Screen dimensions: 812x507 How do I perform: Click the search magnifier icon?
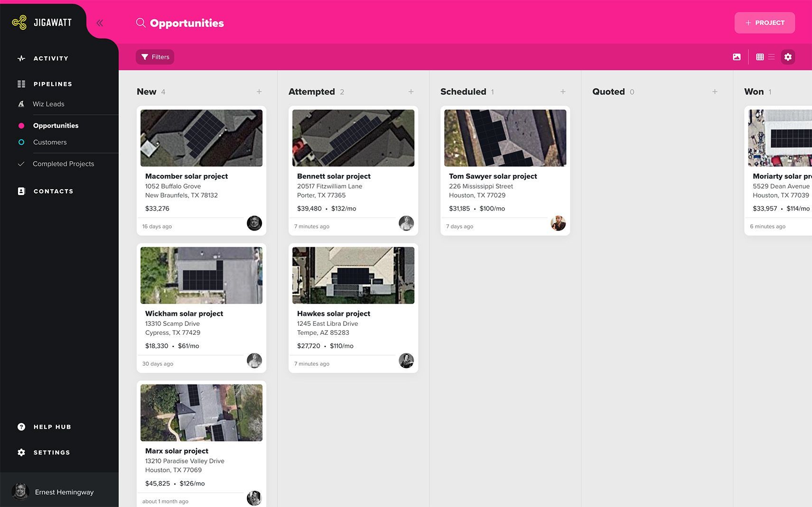click(140, 23)
